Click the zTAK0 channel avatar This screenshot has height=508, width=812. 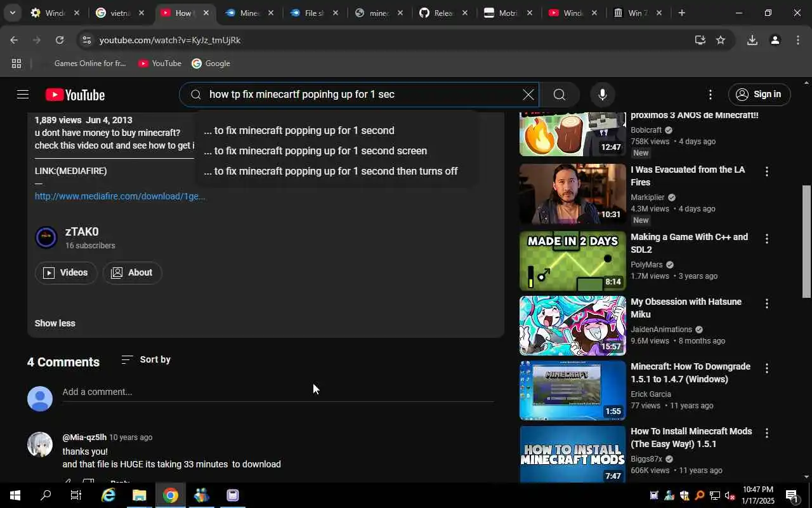tap(46, 237)
